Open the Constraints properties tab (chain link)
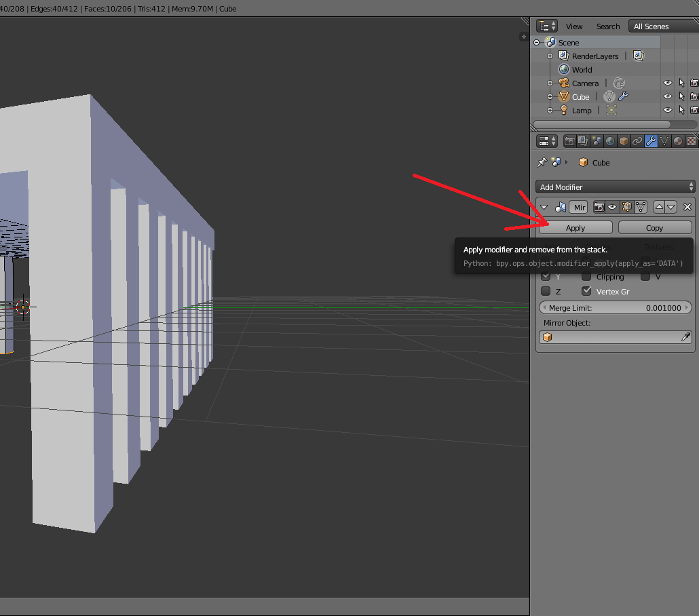 637,141
